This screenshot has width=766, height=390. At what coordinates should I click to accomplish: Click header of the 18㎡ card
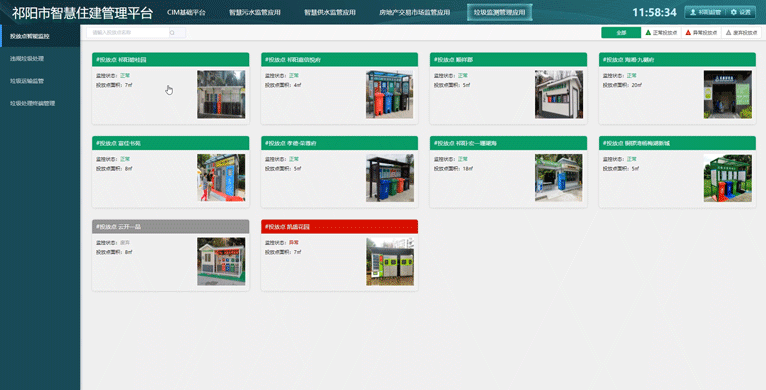coord(508,143)
